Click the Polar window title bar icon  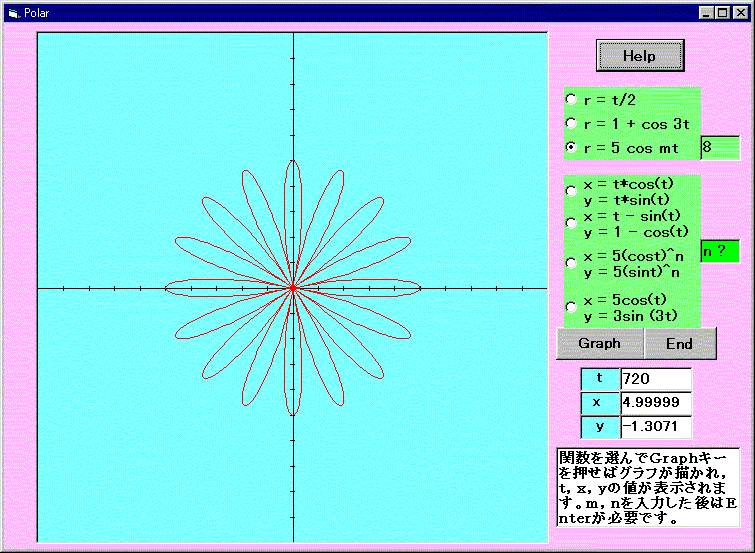[13, 13]
